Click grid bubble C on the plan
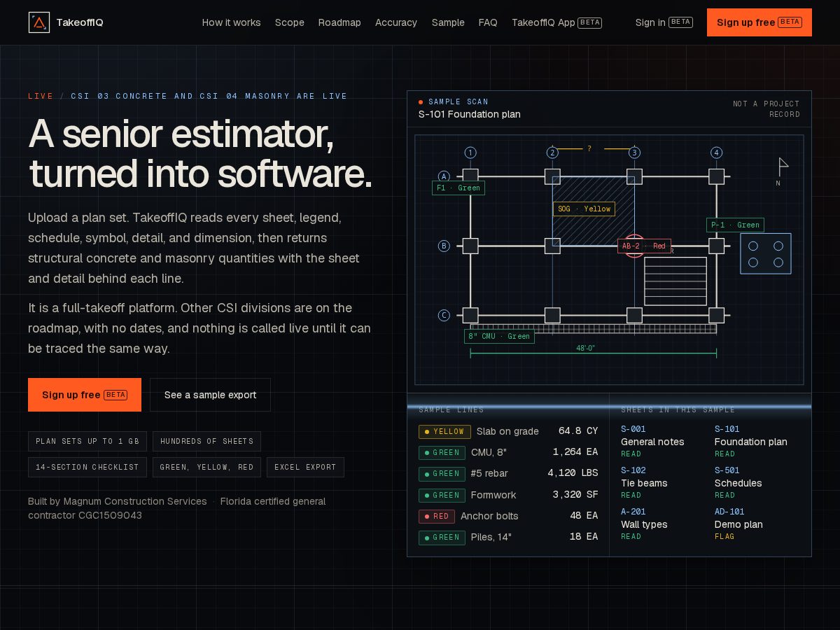Image resolution: width=840 pixels, height=630 pixels. coord(444,315)
